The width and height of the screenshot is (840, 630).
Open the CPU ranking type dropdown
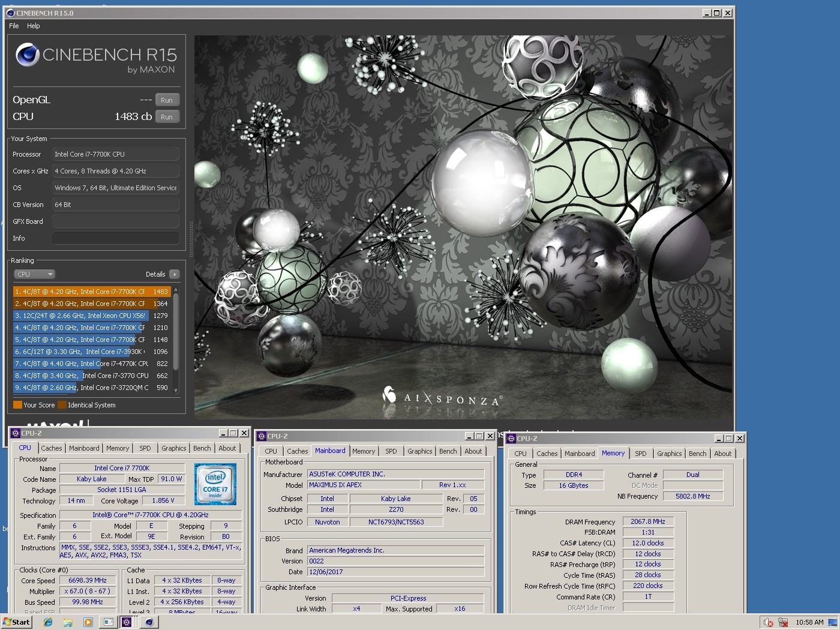pyautogui.click(x=34, y=274)
